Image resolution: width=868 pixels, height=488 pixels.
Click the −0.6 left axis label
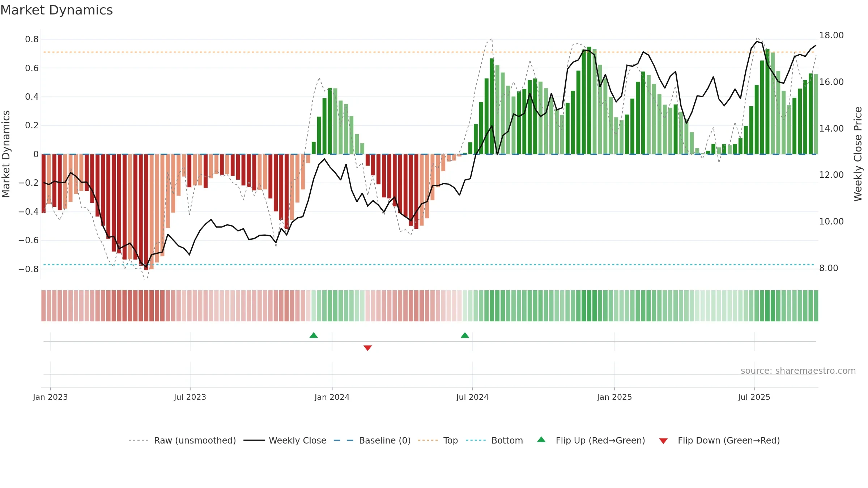(x=29, y=240)
